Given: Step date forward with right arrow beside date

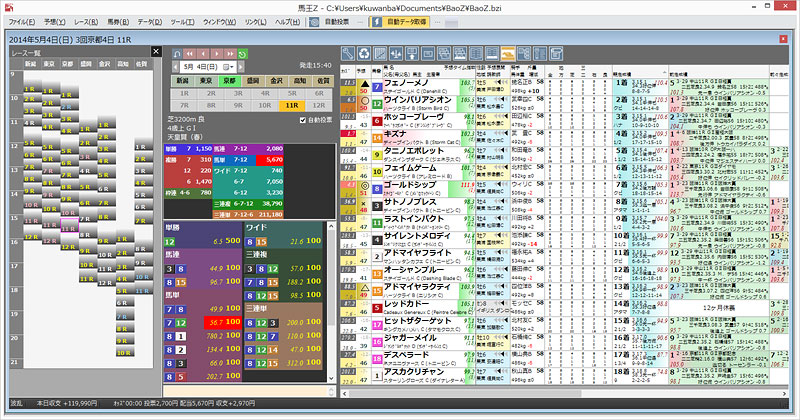Looking at the screenshot, I should click(x=241, y=67).
